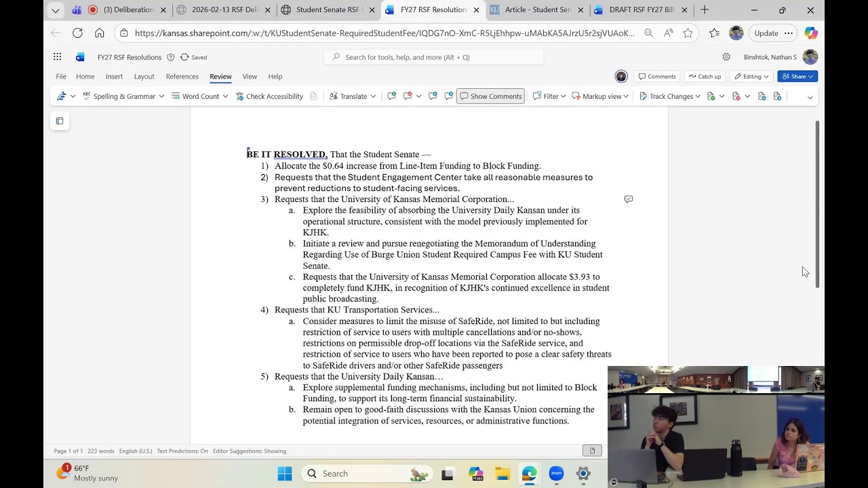Click the sensitivity shield icon next to the title
This screenshot has width=868, height=488.
[171, 57]
